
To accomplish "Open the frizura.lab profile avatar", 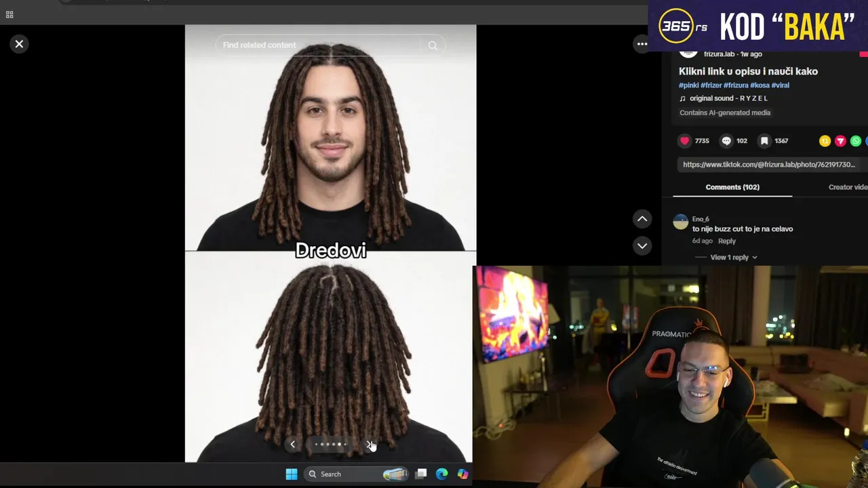I will pos(688,53).
